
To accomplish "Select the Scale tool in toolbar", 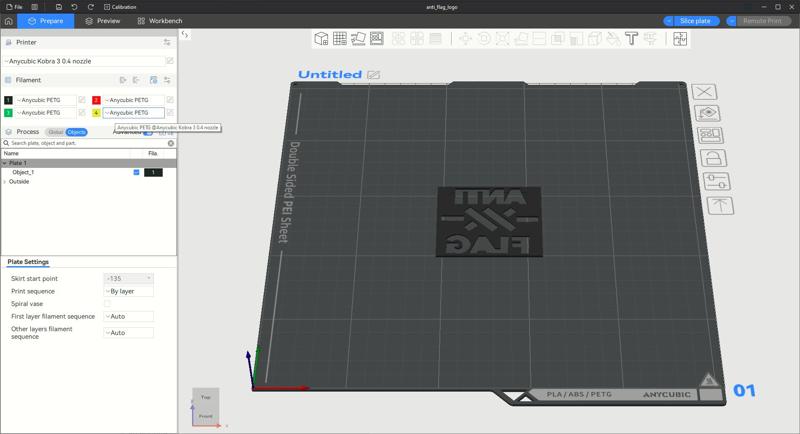I will pos(503,39).
